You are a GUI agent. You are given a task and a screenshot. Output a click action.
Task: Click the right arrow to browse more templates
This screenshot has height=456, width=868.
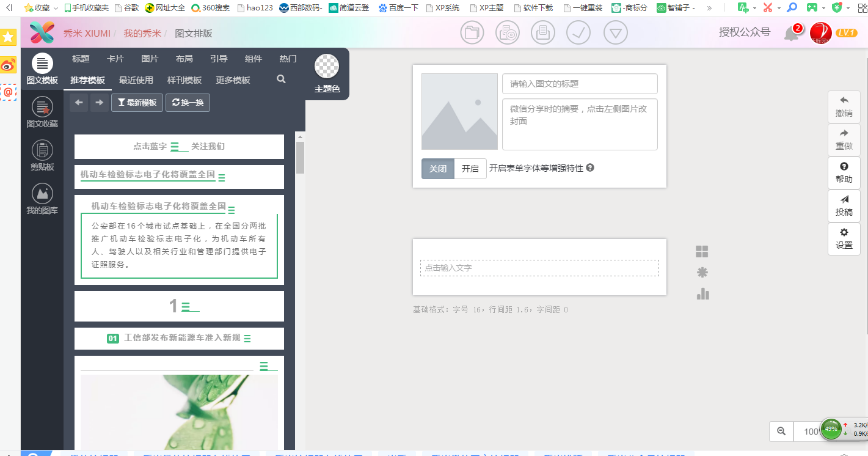click(99, 103)
